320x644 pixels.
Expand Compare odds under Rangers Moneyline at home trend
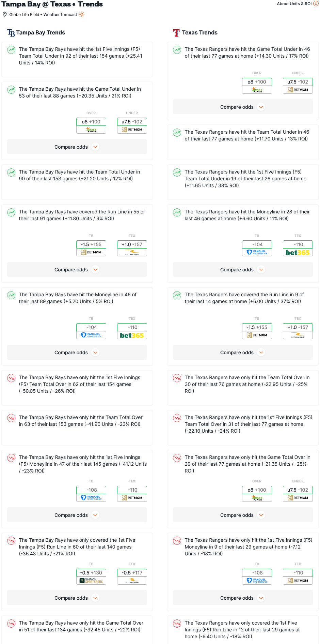pos(243,270)
